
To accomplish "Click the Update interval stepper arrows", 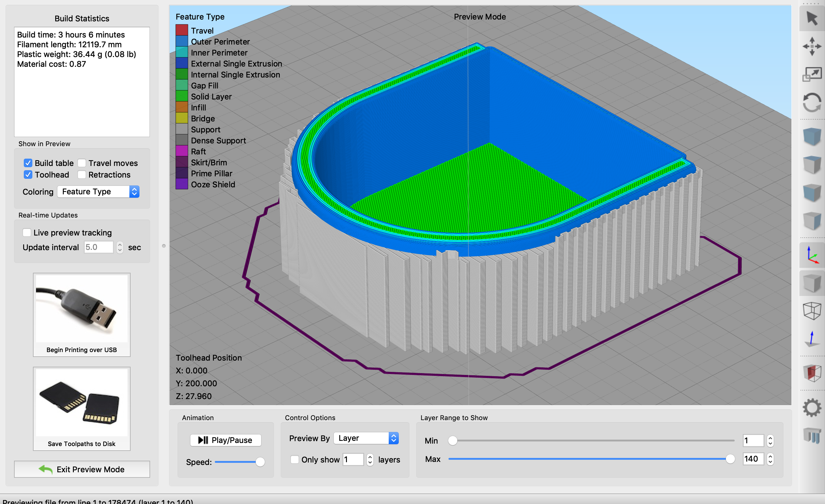I will [x=120, y=247].
